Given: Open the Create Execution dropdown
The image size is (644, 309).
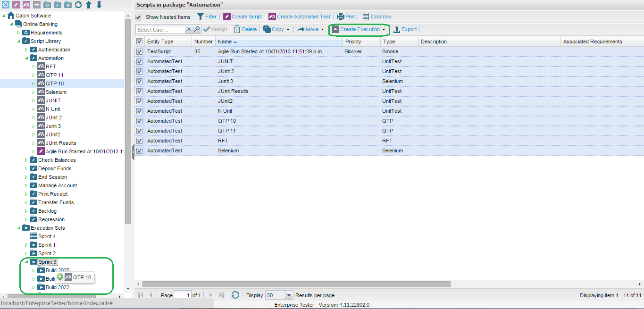Looking at the screenshot, I should (384, 29).
